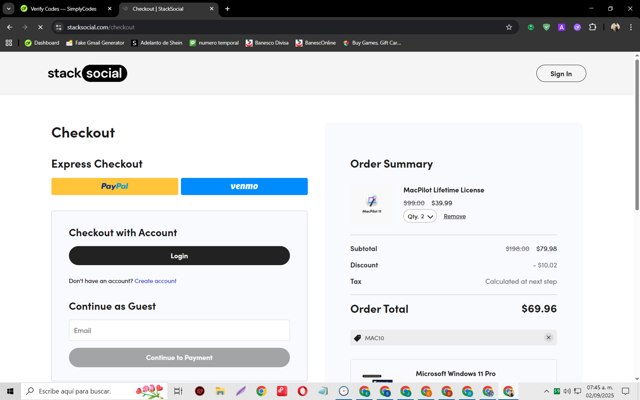Click the purple round extension icon
The height and width of the screenshot is (400, 640).
point(577,27)
